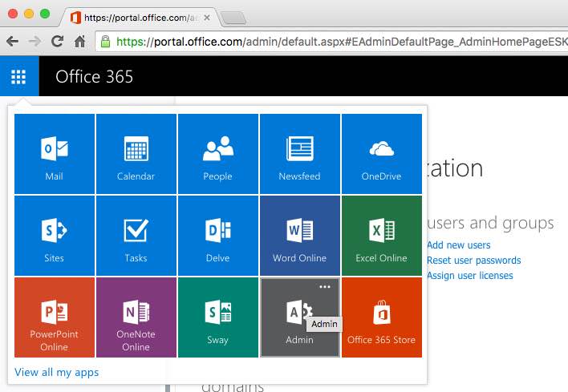568x392 pixels.
Task: Open the Calendar app tile
Action: click(136, 154)
